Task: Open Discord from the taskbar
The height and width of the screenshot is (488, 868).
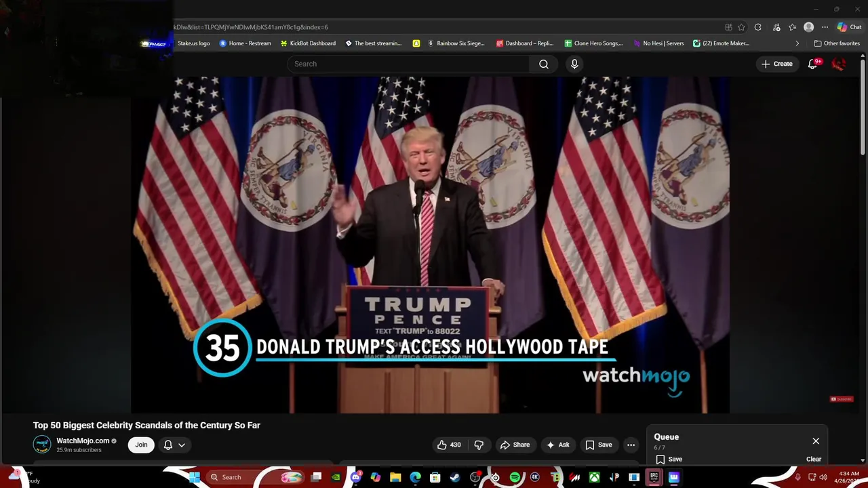Action: click(x=356, y=477)
